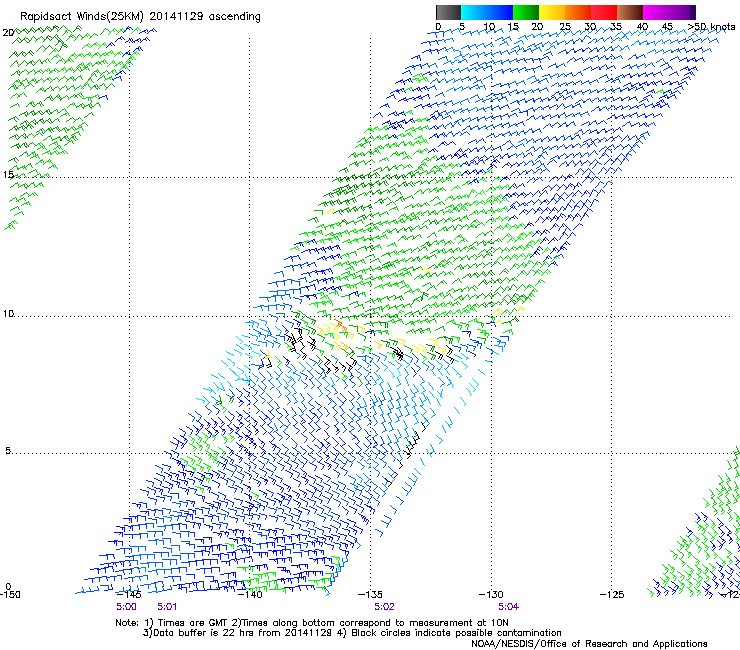Click the '-140' longitude axis label
Screen dimensions: 740x650
coord(250,594)
